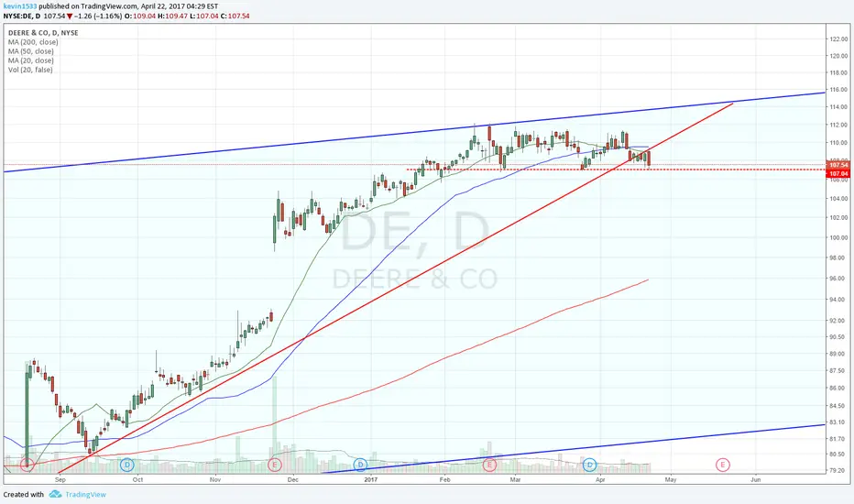Click the L:107.04 low value in header

point(203,16)
